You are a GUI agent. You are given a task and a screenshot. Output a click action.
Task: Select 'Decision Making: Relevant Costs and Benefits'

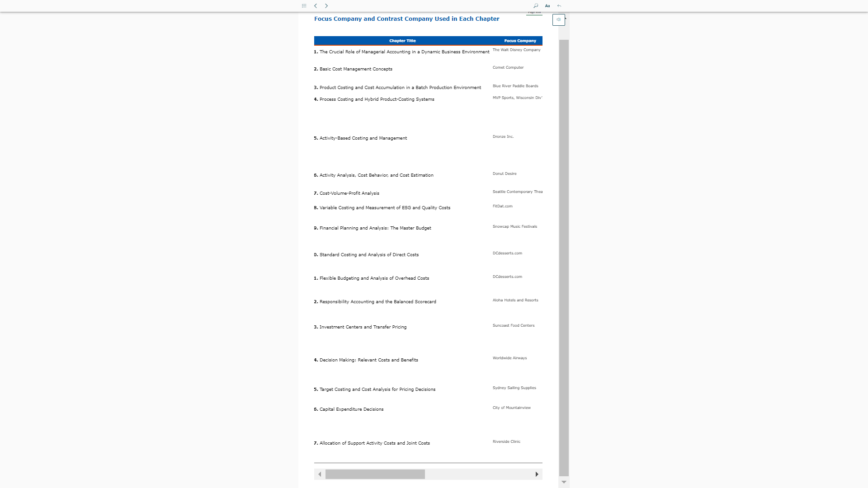point(369,360)
